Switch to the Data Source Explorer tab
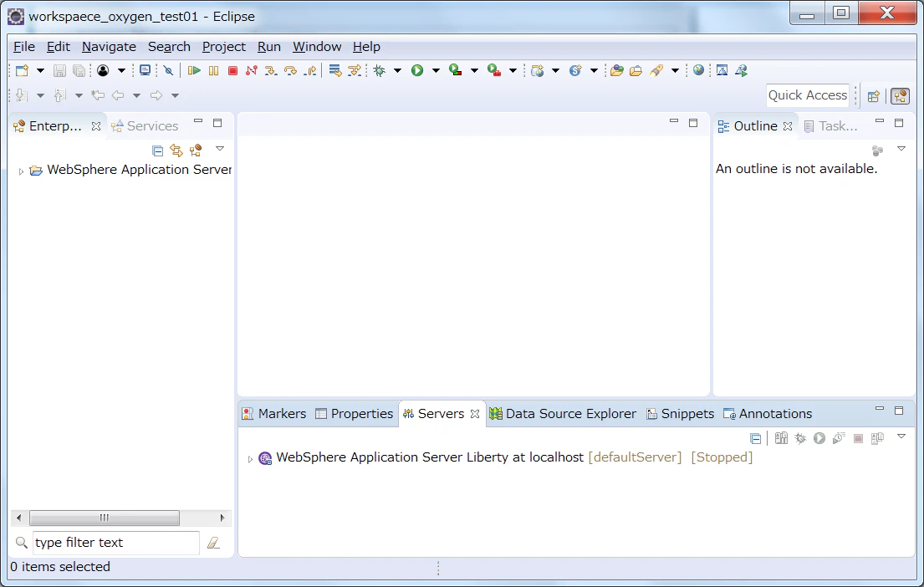Image resolution: width=924 pixels, height=587 pixels. (564, 414)
